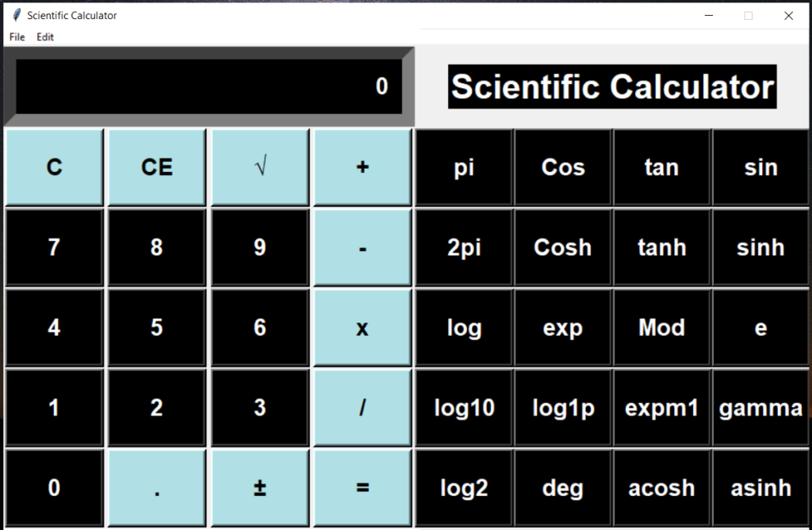Click the CE clear entry button
This screenshot has width=812, height=530.
click(157, 167)
